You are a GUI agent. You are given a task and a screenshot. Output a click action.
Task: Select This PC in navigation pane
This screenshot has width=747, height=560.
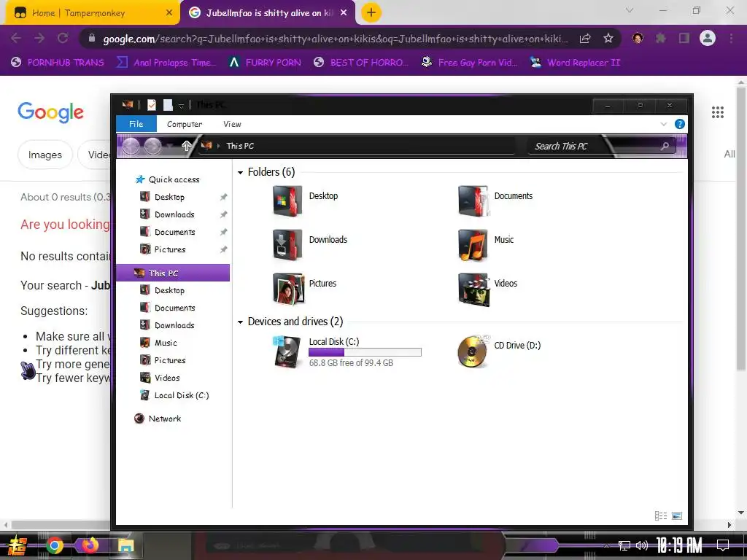173,273
